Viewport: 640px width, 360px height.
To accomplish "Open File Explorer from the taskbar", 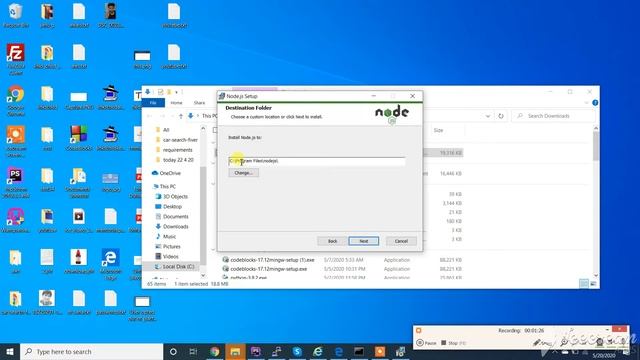I will coord(235,351).
